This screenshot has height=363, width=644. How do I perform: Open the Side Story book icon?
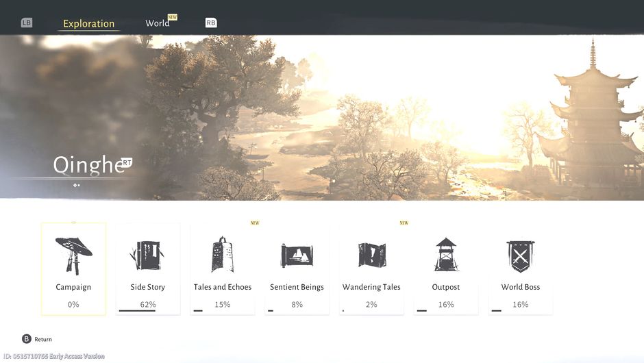(x=147, y=255)
